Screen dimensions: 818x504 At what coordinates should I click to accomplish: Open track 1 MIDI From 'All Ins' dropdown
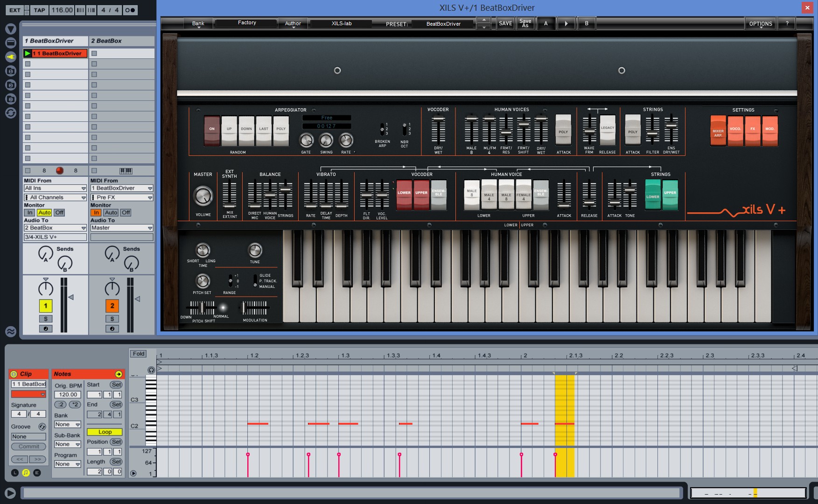[56, 188]
